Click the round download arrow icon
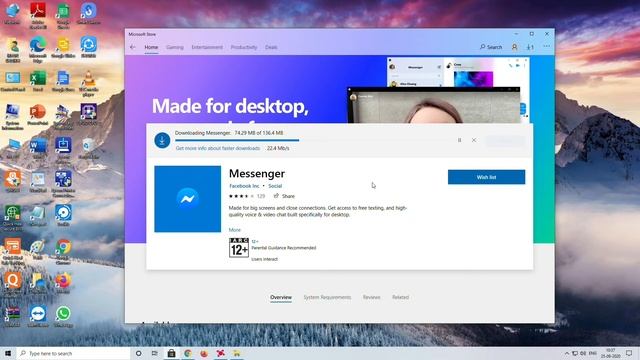Image resolution: width=640 pixels, height=360 pixels. tap(162, 140)
